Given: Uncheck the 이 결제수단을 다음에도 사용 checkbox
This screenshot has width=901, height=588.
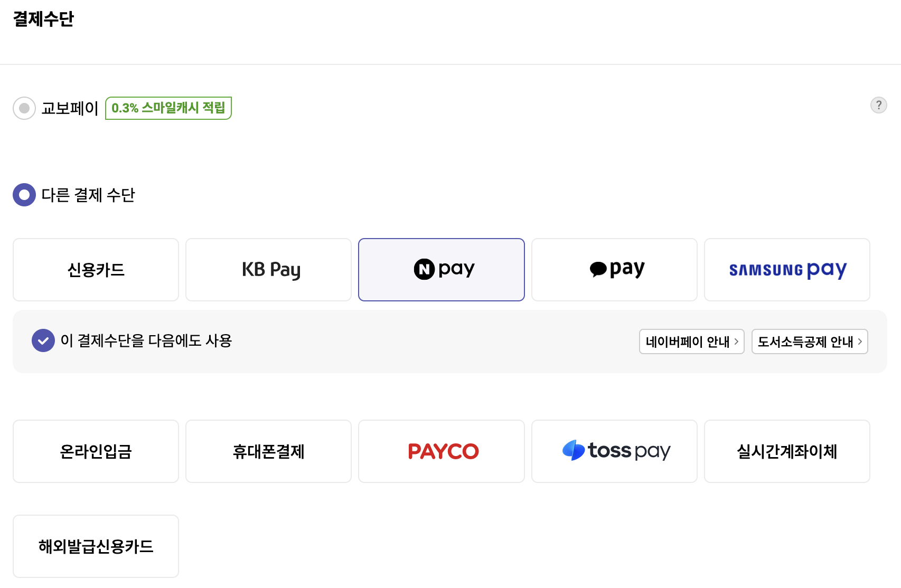Looking at the screenshot, I should pos(43,341).
